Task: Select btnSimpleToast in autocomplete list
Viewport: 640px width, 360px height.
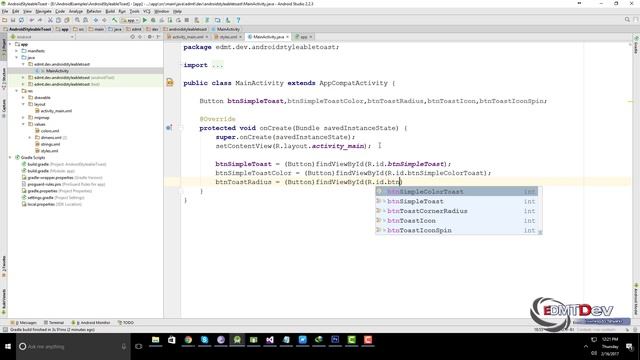Action: [x=456, y=201]
